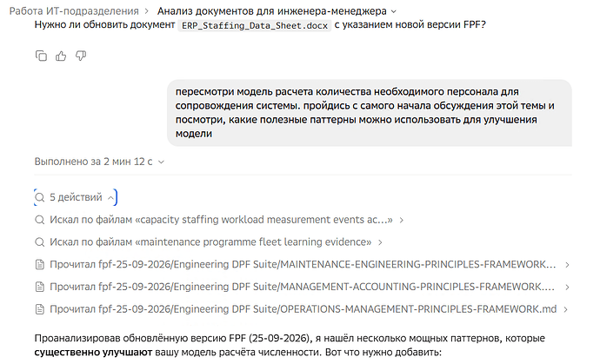
Task: Click the search icon beside '5 действий'
Action: point(40,198)
